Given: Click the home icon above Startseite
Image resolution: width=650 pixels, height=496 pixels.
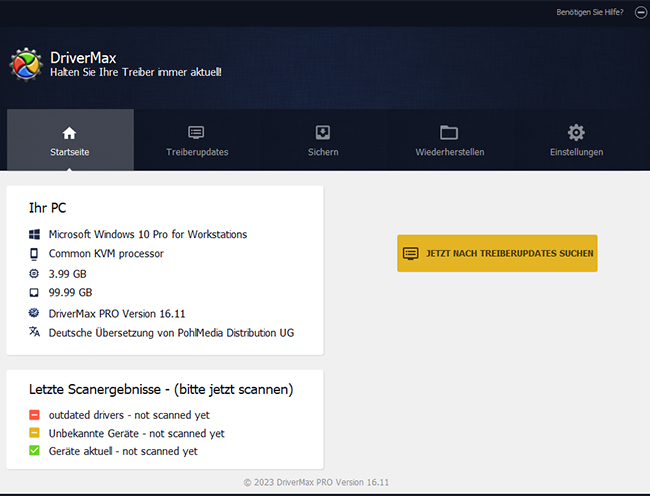Looking at the screenshot, I should click(x=69, y=133).
